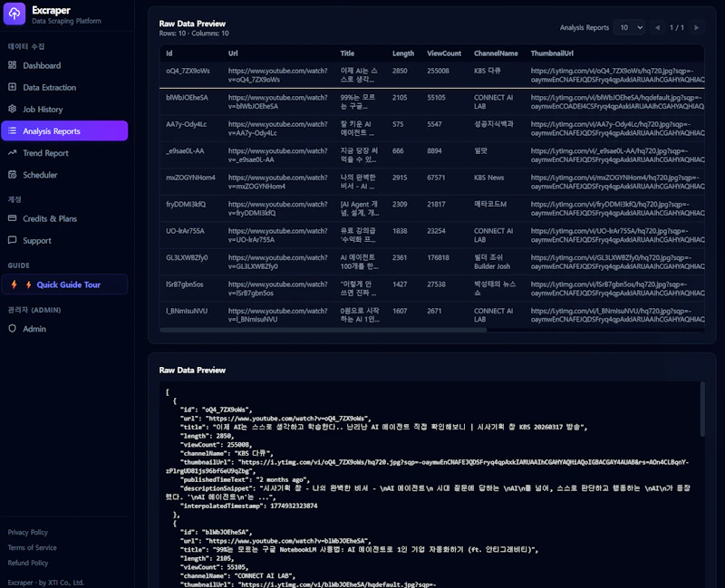The width and height of the screenshot is (725, 588).
Task: Click the ViewCount column header
Action: coord(444,53)
